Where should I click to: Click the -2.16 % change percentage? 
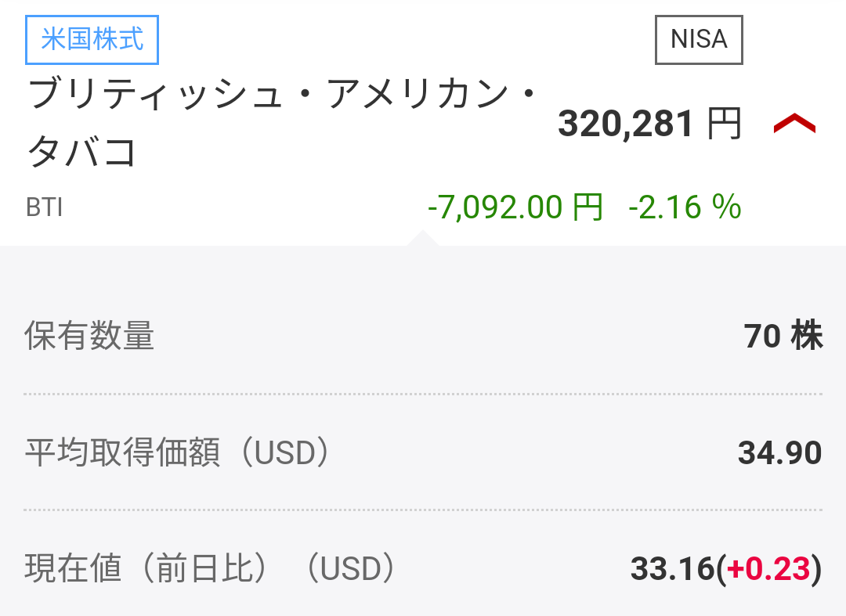pos(685,207)
